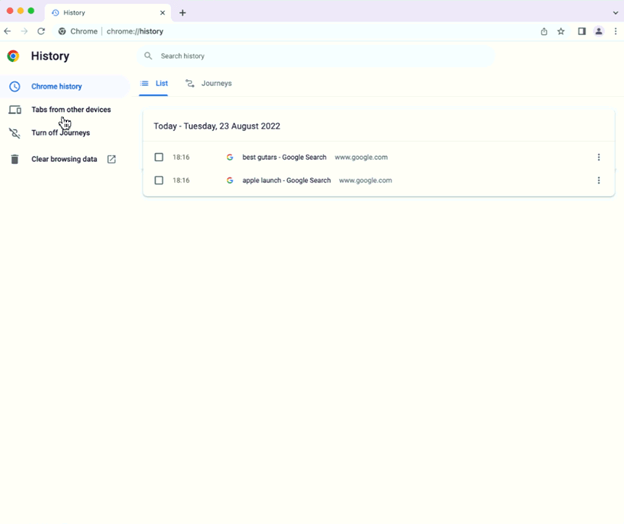Click Google favicon of apple launch entry

(x=230, y=180)
